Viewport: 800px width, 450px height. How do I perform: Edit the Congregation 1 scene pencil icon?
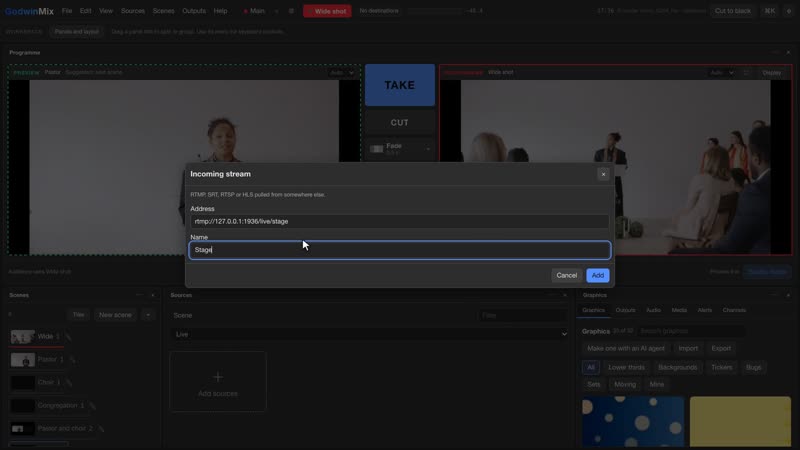click(x=92, y=406)
